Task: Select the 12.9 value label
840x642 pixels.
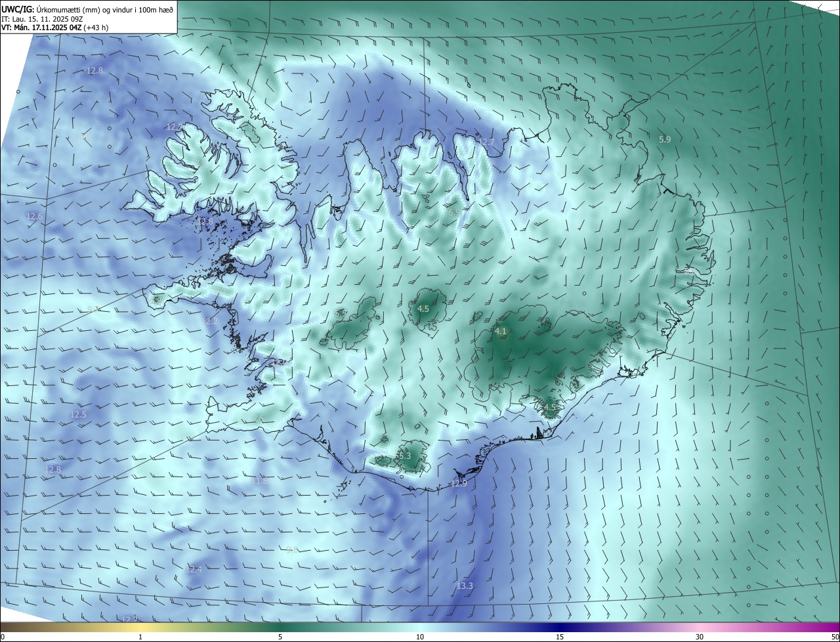Action: [459, 483]
